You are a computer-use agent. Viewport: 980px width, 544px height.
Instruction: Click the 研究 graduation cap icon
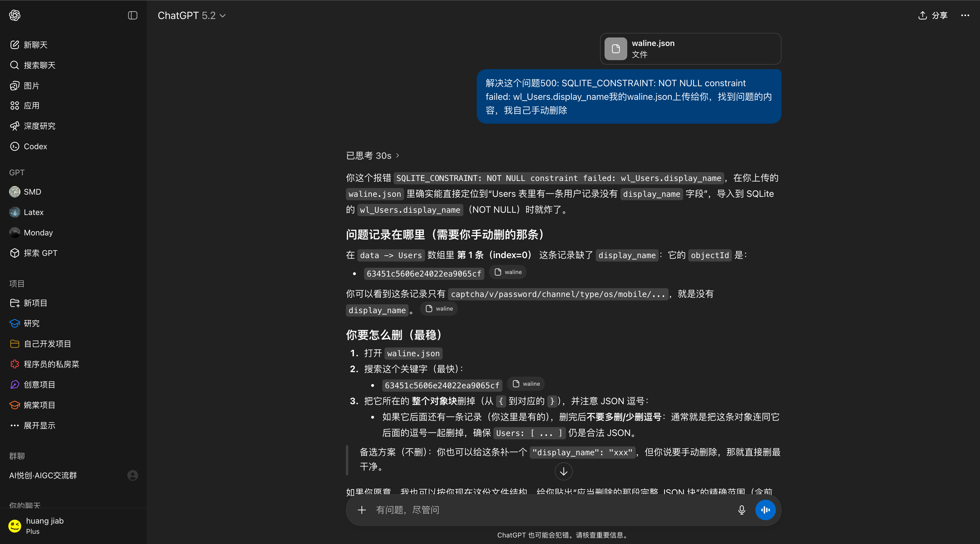[14, 323]
